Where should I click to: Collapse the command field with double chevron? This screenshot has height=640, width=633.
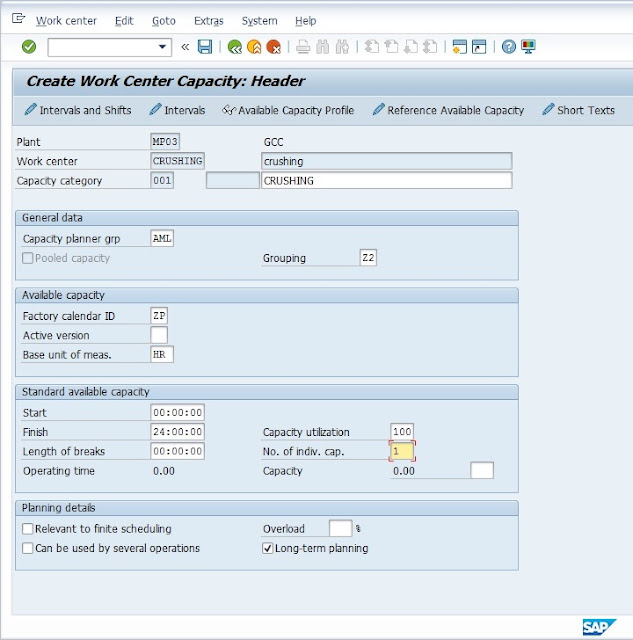185,47
